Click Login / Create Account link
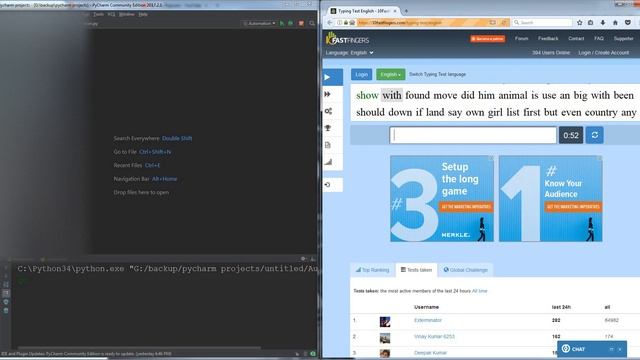The width and height of the screenshot is (640, 360). point(603,53)
